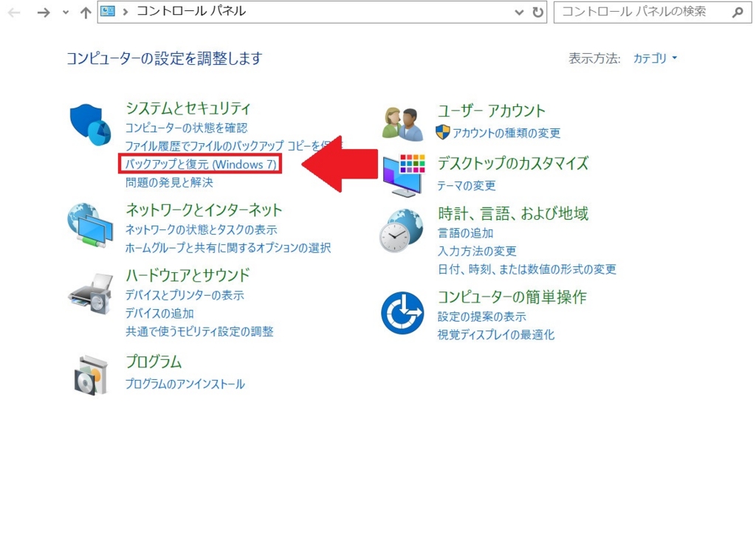The width and height of the screenshot is (756, 540).
Task: Focus the コントロール パネルの検索 search field
Action: click(x=653, y=12)
